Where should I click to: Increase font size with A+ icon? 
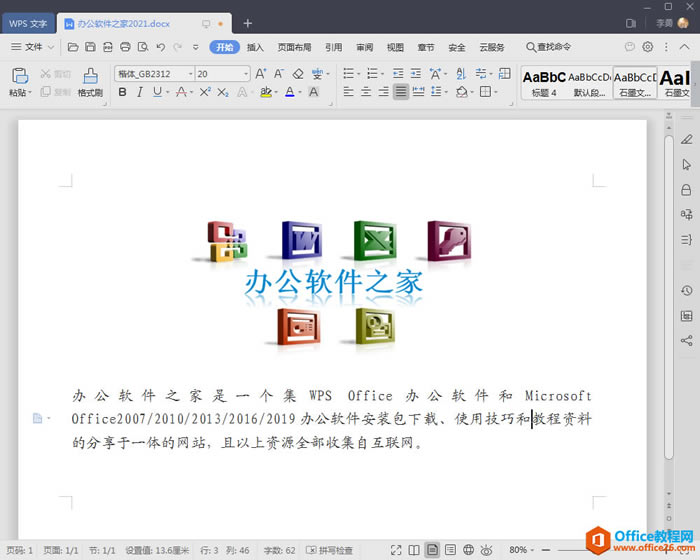point(261,74)
